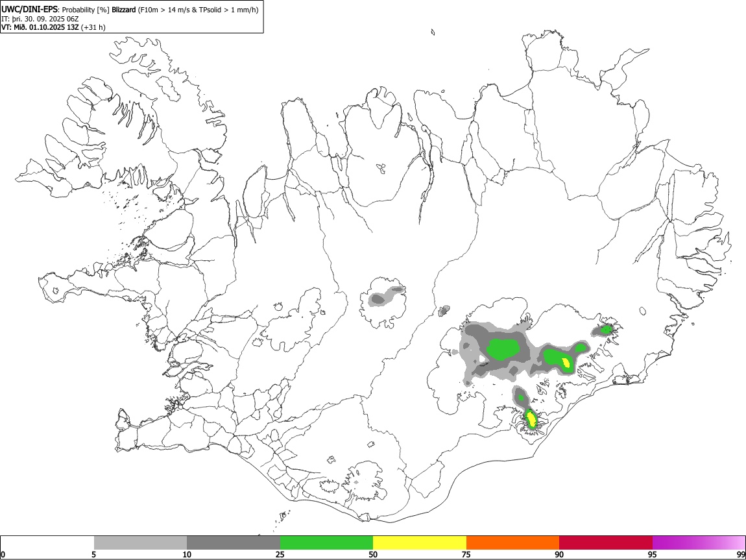Click legend tick label '50'
Screen dimensions: 746x560
tap(373, 554)
